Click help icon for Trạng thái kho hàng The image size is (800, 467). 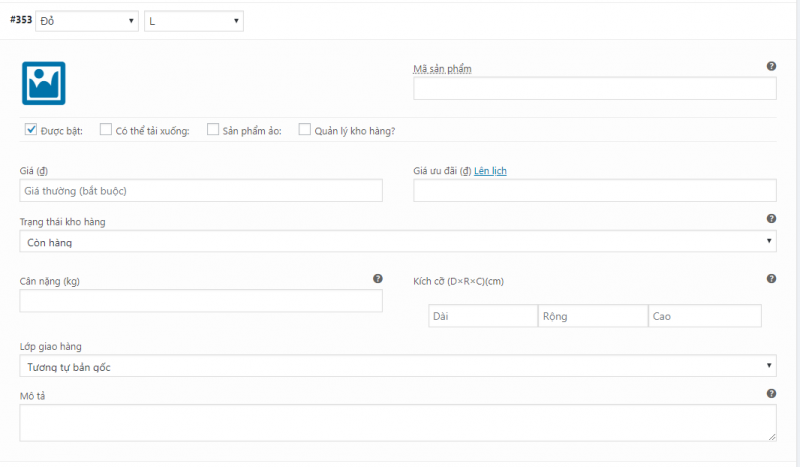[x=771, y=219]
